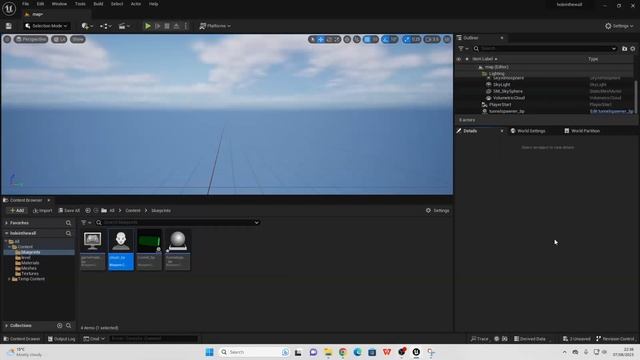
Task: Select the translate (move) gizmo tool
Action: (x=321, y=39)
